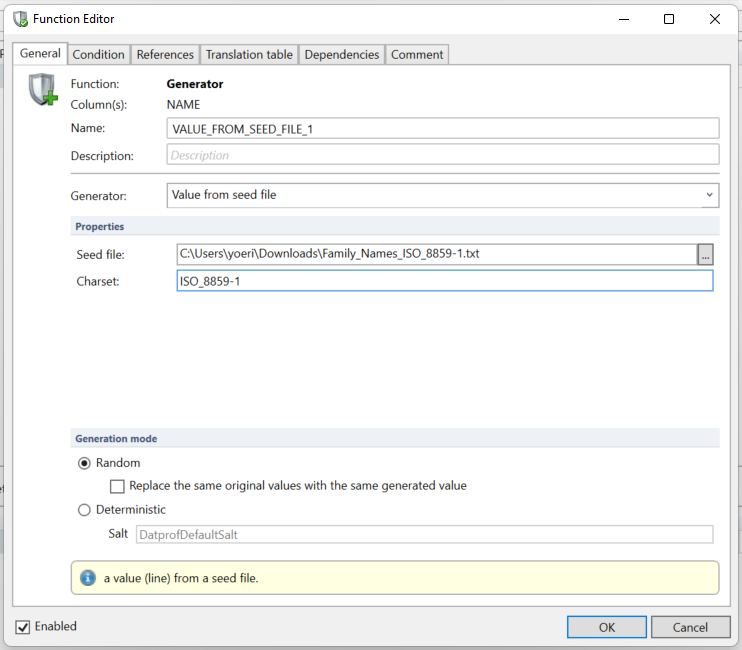Click the Name field VALUE_FROM_SEED_FILE_1
The image size is (742, 650).
coord(444,129)
